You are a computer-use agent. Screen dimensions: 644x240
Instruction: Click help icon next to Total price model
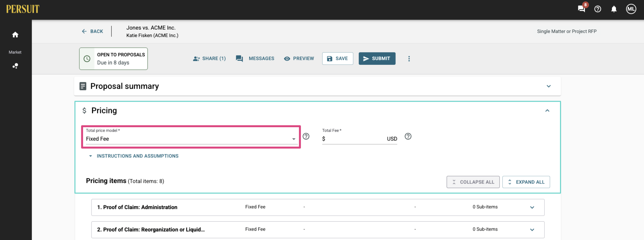[306, 137]
